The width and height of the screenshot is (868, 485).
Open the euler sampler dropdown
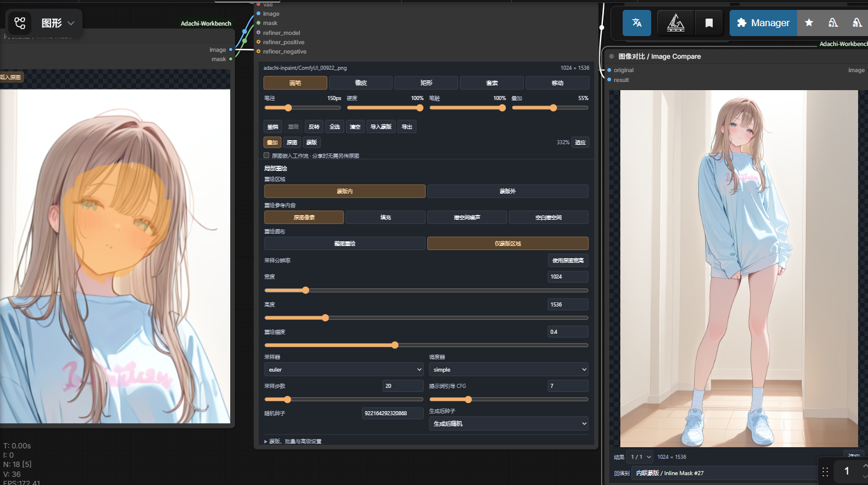(344, 370)
